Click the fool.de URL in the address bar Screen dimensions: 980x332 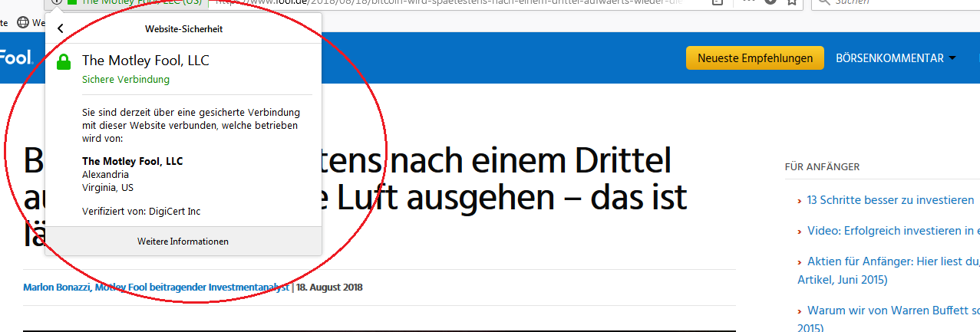[x=449, y=2]
